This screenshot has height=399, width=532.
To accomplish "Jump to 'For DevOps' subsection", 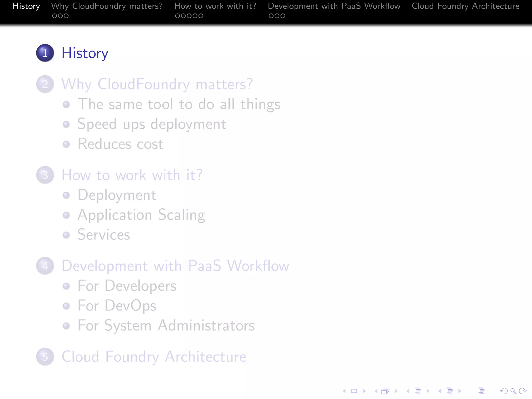I will coord(117,306).
